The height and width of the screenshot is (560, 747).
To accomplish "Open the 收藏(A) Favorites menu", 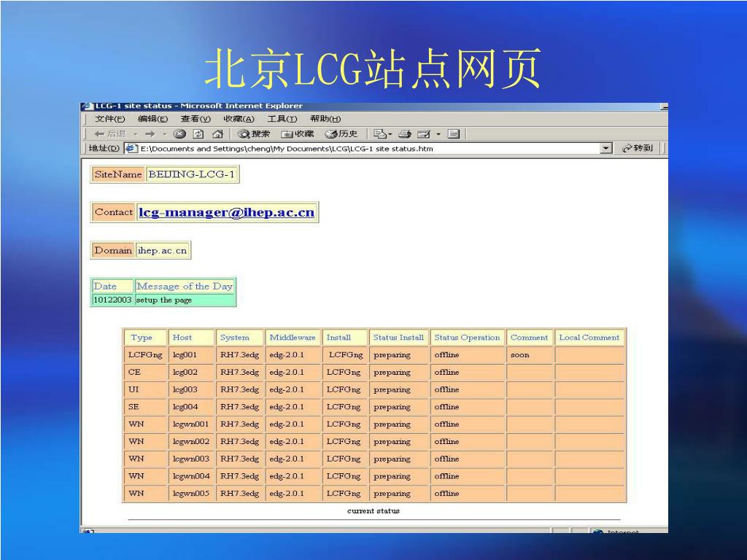I will pyautogui.click(x=239, y=119).
